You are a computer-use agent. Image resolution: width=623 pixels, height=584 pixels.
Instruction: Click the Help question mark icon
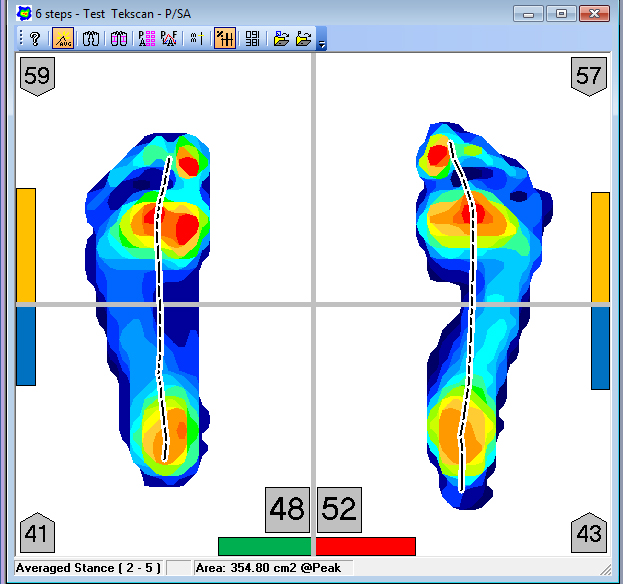pyautogui.click(x=34, y=39)
